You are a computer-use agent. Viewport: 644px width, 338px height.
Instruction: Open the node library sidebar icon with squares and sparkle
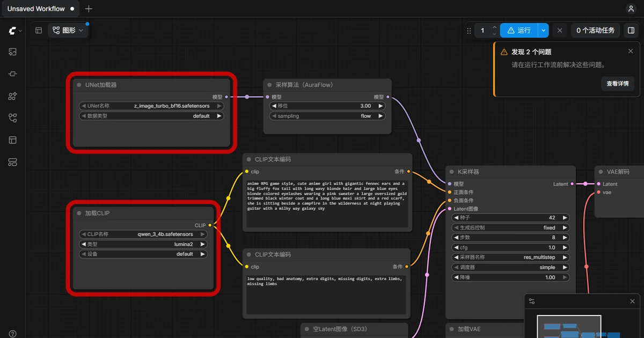pos(13,96)
